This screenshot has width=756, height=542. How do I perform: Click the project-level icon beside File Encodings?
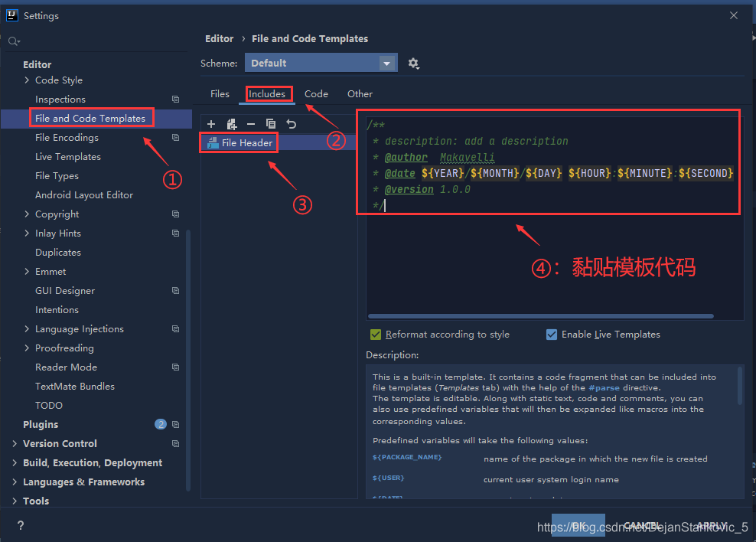point(175,138)
